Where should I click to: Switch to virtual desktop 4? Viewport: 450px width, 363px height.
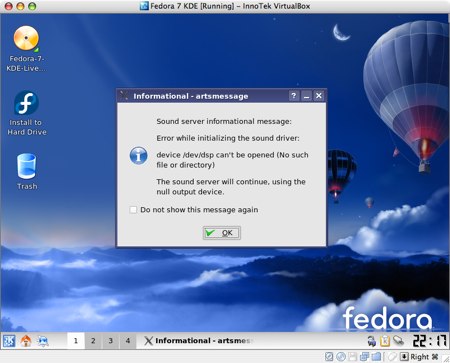click(x=128, y=341)
